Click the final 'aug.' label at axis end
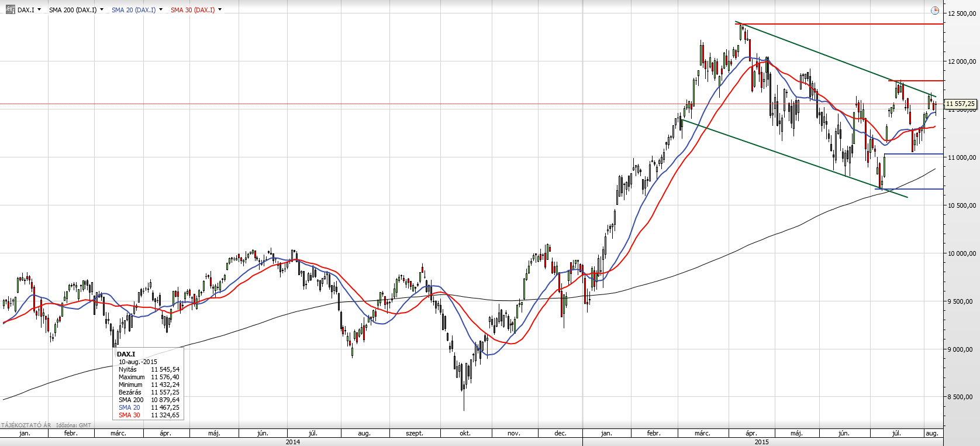The width and height of the screenshot is (980, 446). coord(932,434)
